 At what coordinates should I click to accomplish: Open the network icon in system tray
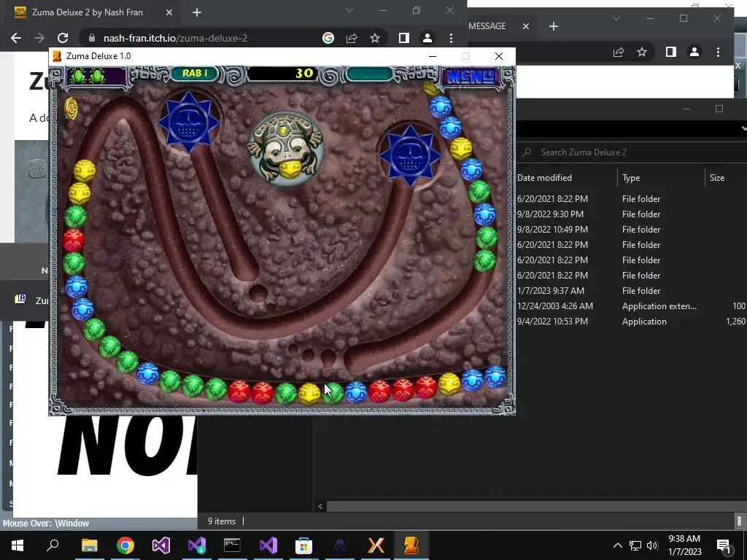pos(635,545)
